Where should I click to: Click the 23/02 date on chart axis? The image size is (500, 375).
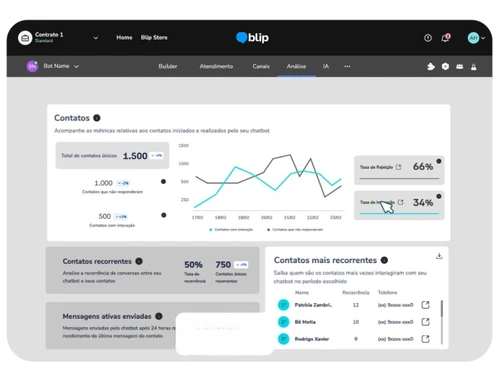point(335,217)
